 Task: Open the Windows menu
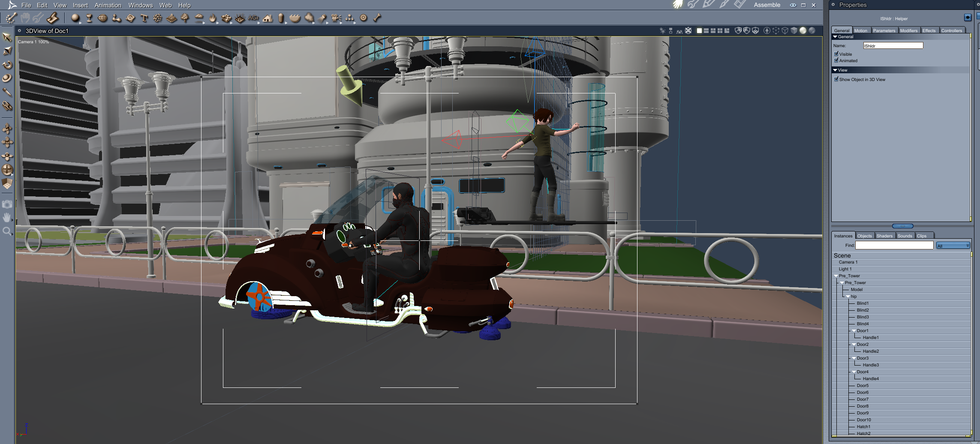click(141, 5)
